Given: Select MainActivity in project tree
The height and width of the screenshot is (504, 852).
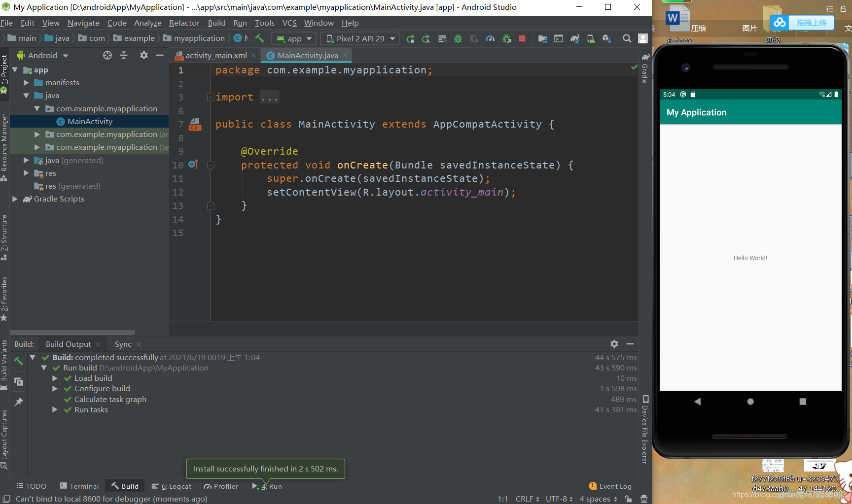Looking at the screenshot, I should (89, 121).
